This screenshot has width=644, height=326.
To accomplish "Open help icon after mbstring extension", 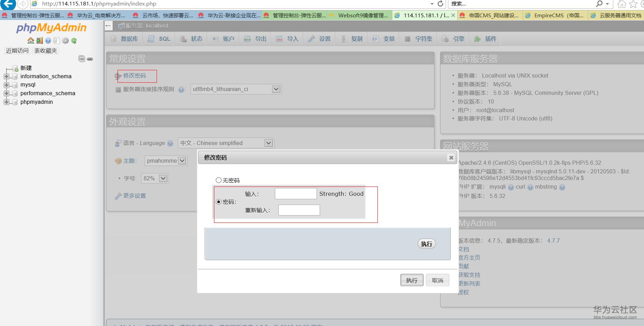I will (562, 187).
